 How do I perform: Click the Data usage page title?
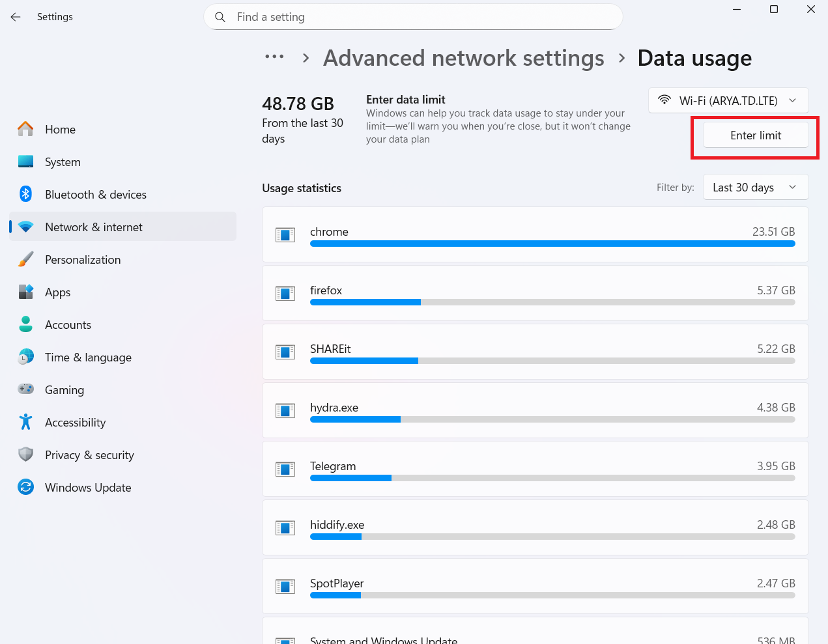point(694,58)
